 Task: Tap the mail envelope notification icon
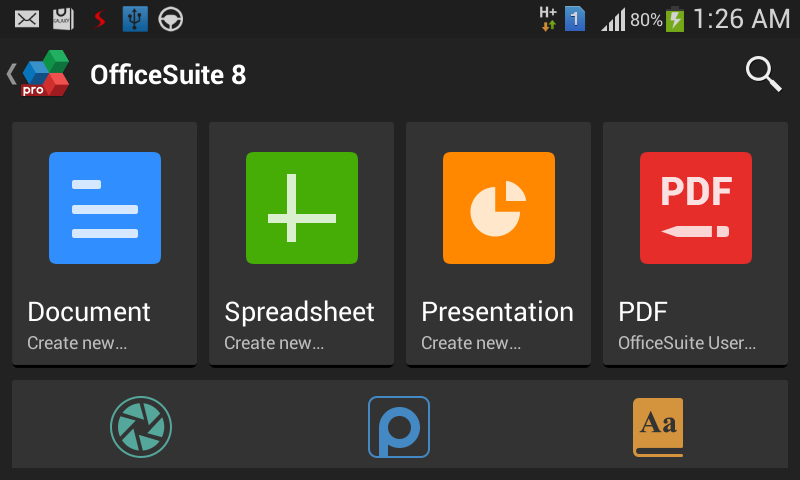tap(27, 19)
